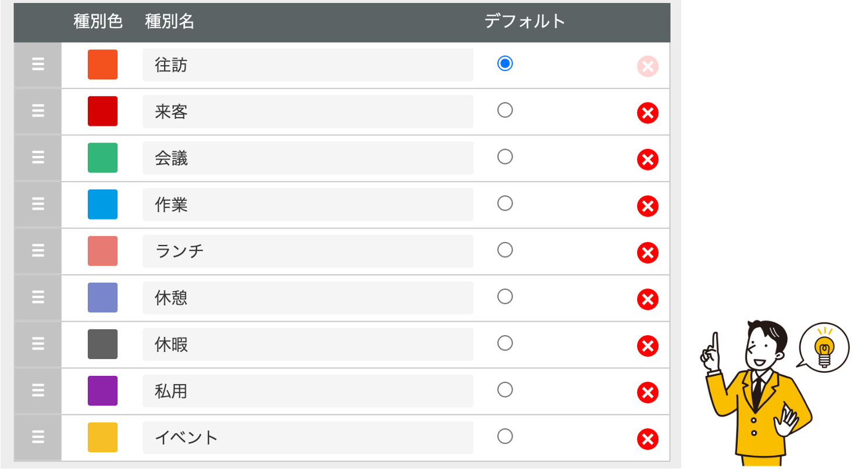This screenshot has width=868, height=469.
Task: Grab the reorder handle beside 休憩
Action: click(x=38, y=298)
